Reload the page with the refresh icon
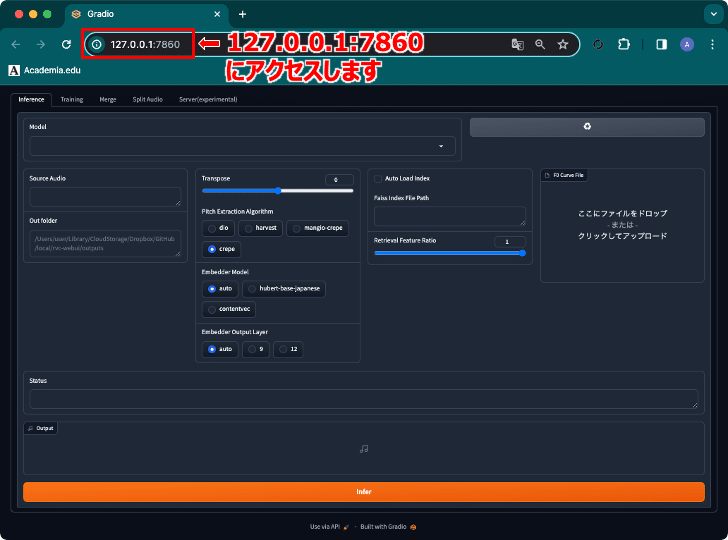The width and height of the screenshot is (728, 540). (x=66, y=45)
